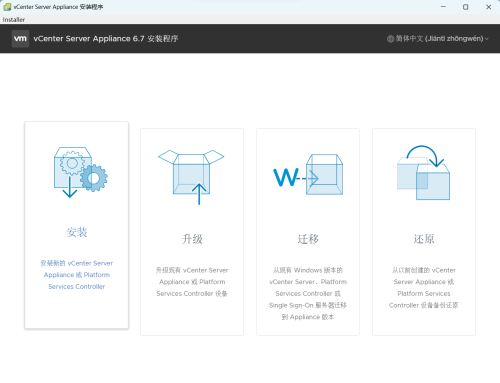Open the 简体中文 language dropdown
Viewport: 500px width, 383px height.
click(438, 39)
